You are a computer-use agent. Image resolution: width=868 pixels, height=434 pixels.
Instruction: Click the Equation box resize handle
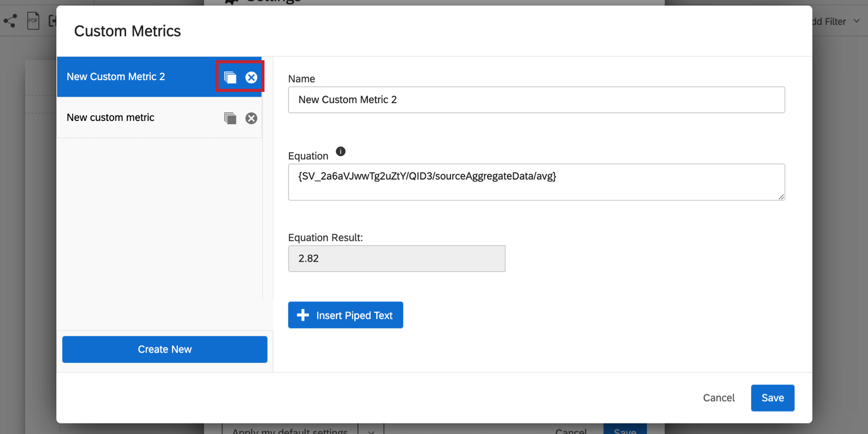[x=781, y=197]
